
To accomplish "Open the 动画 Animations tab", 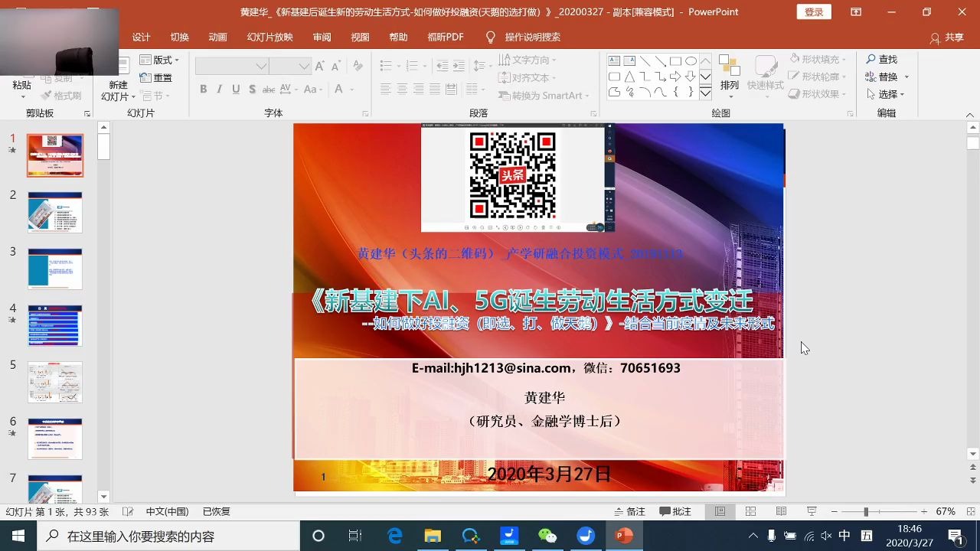I will click(218, 37).
